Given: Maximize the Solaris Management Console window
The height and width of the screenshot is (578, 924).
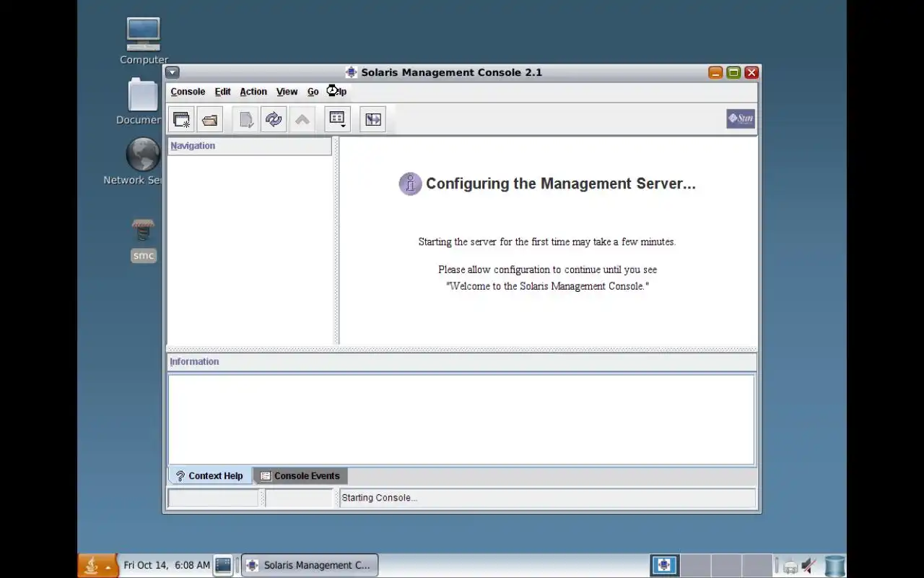Looking at the screenshot, I should click(x=733, y=72).
